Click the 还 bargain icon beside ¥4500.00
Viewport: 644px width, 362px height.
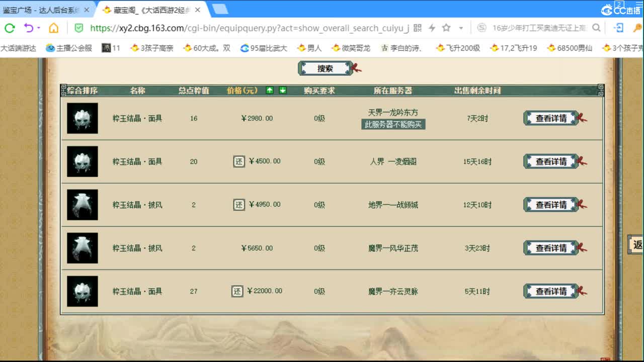tap(239, 161)
